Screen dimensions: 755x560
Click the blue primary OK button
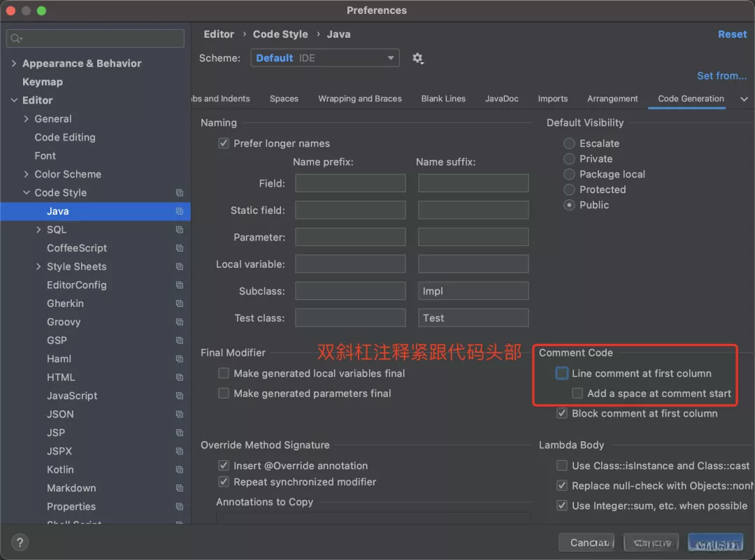(x=716, y=543)
